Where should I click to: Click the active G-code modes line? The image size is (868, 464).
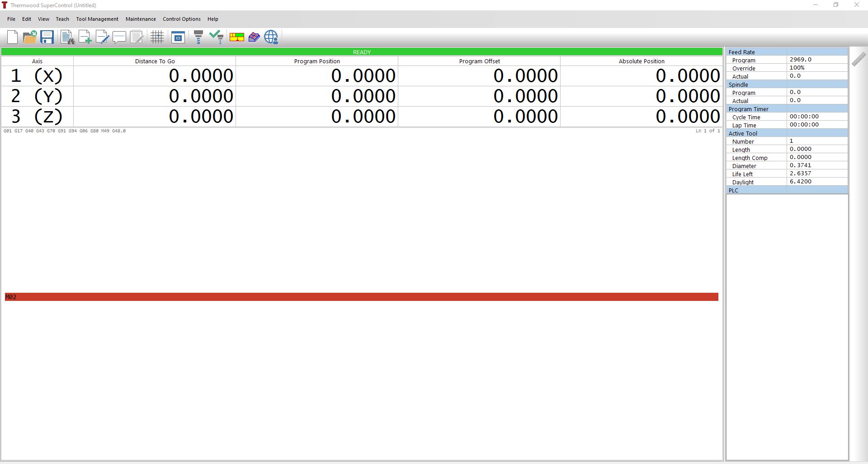click(65, 131)
